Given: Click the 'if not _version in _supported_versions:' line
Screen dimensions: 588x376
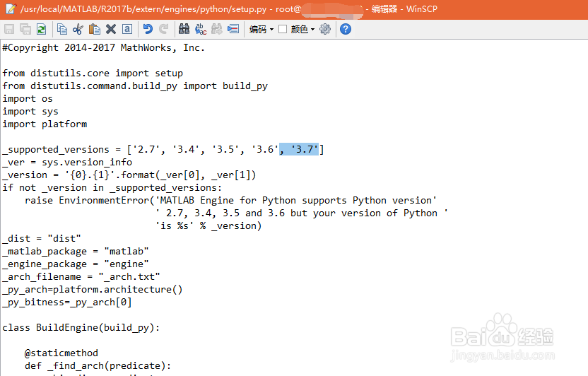Looking at the screenshot, I should (x=112, y=188).
